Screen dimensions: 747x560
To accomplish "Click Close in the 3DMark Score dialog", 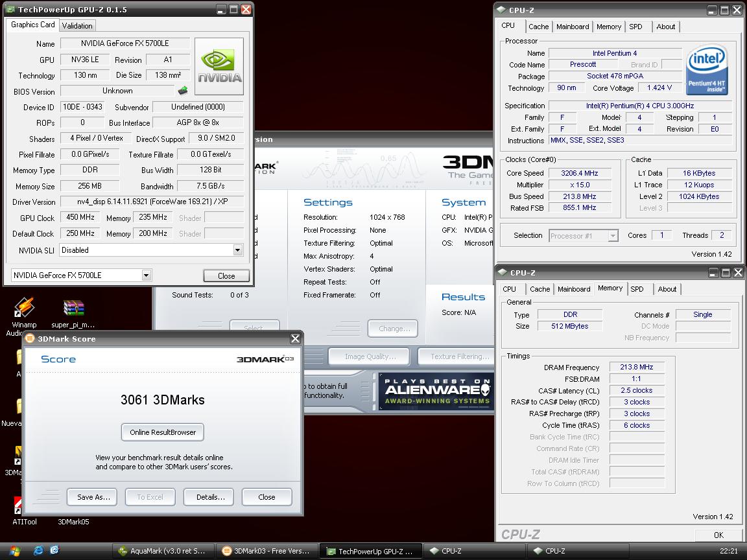I will coord(267,497).
